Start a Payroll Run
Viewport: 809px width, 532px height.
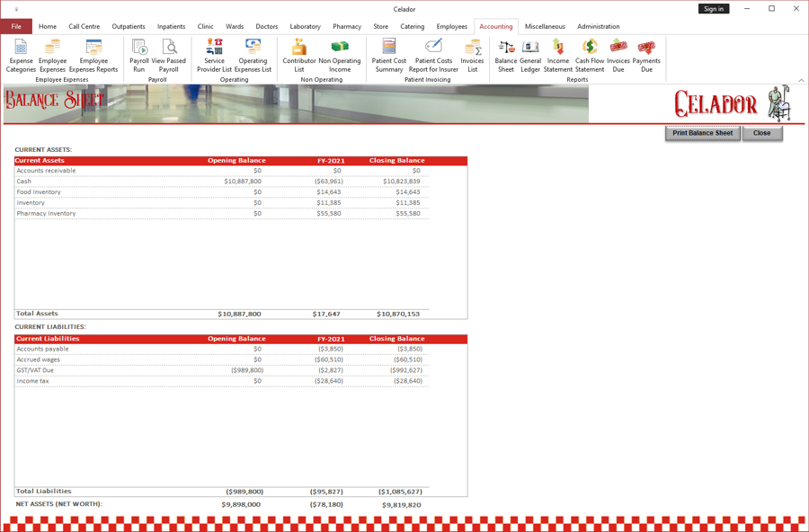[x=138, y=56]
